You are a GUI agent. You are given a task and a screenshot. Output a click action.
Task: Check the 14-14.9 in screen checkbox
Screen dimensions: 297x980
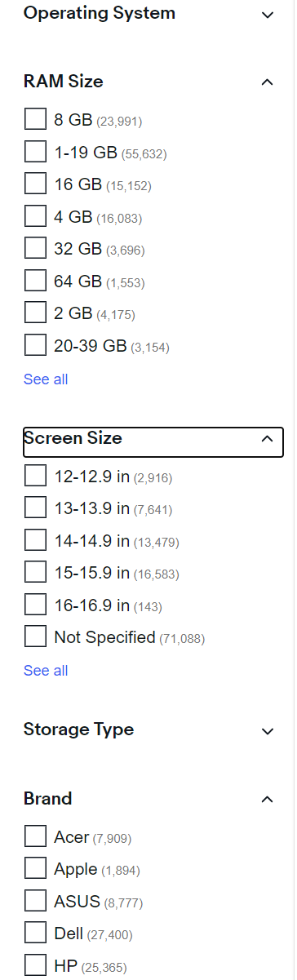(x=35, y=540)
